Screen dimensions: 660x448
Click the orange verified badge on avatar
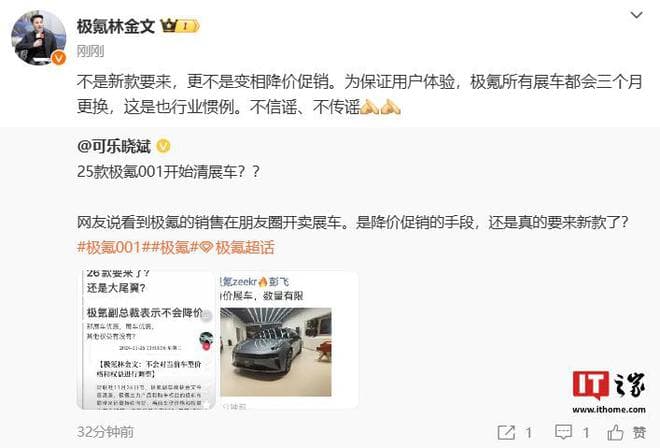click(59, 58)
